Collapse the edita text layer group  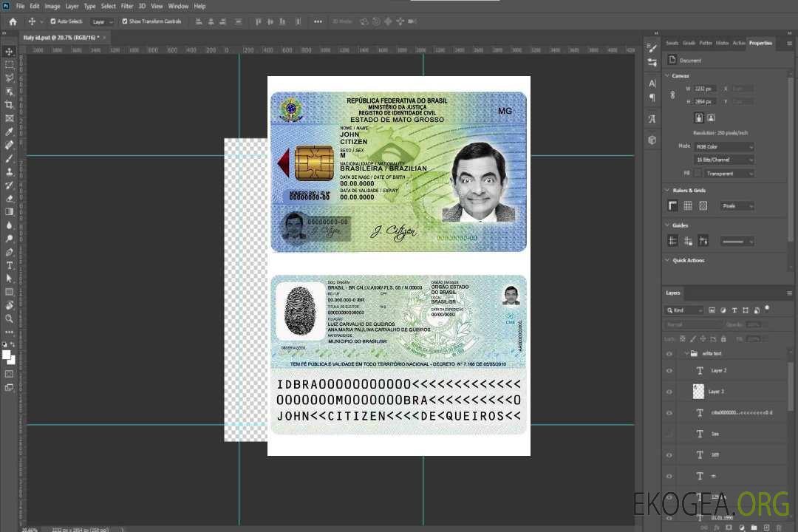point(686,353)
